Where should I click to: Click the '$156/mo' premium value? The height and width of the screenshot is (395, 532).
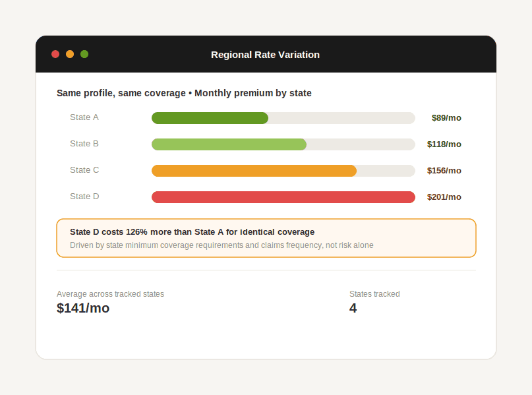click(444, 171)
